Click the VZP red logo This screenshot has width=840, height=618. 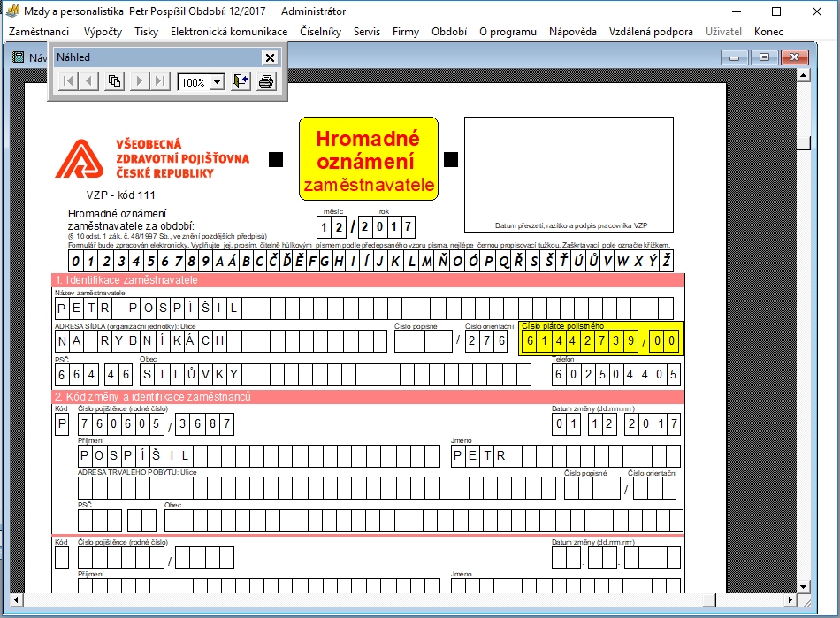coord(80,158)
